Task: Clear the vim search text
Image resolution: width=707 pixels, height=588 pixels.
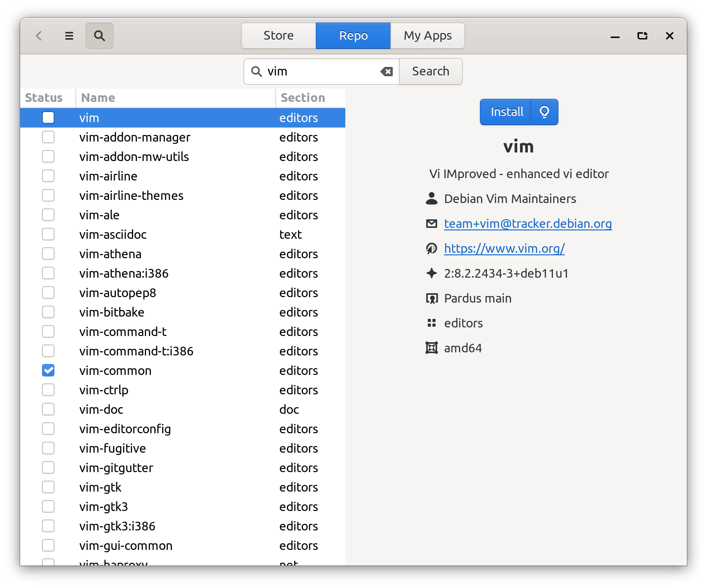Action: click(387, 72)
